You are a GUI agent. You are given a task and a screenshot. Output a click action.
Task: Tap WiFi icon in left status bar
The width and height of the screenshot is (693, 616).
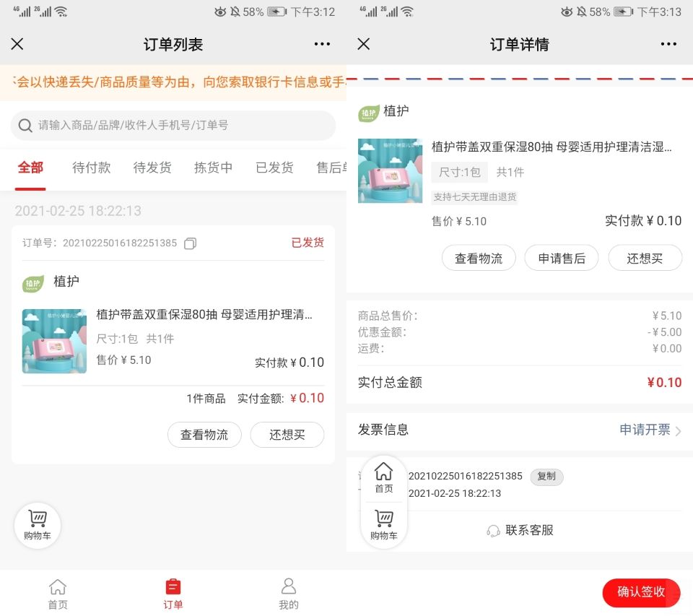point(61,12)
